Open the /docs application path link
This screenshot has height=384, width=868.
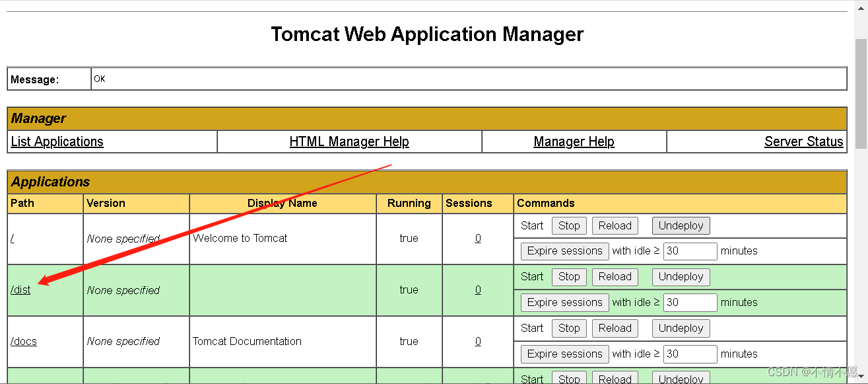pyautogui.click(x=24, y=342)
